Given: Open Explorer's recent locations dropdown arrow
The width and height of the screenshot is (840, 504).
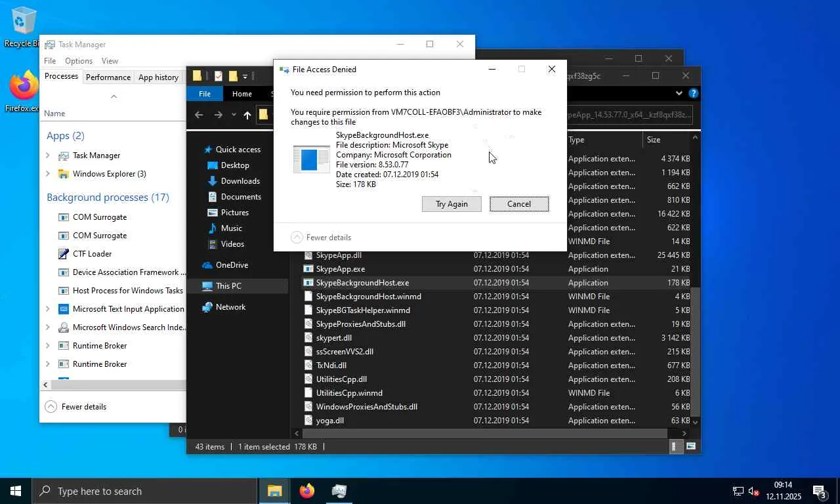Looking at the screenshot, I should click(x=234, y=115).
